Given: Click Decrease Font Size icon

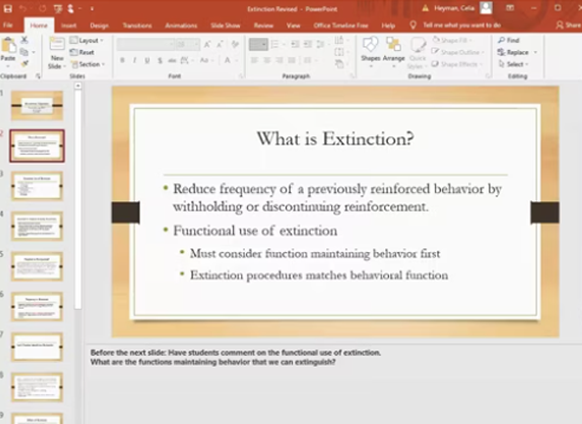Looking at the screenshot, I should coord(220,45).
